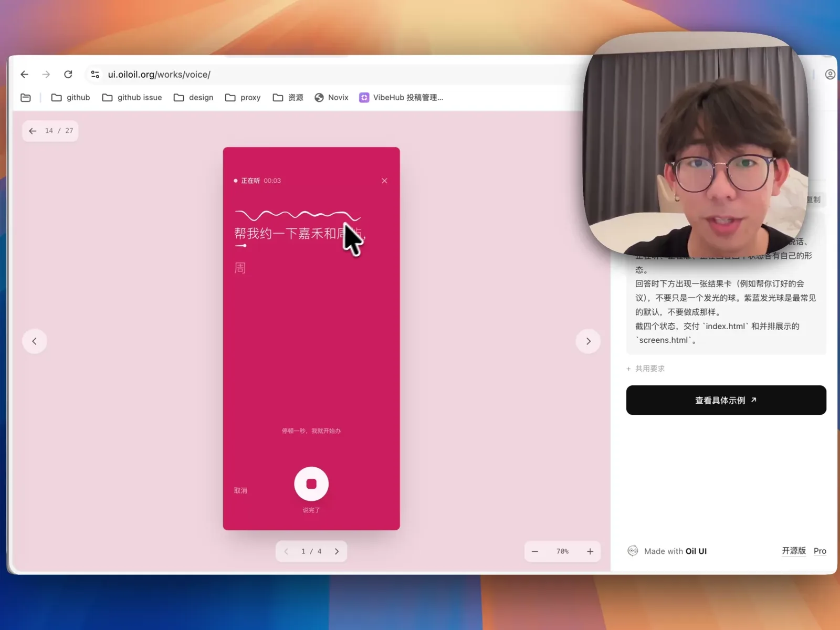
Task: Open the github bookmark folder
Action: [x=71, y=98]
